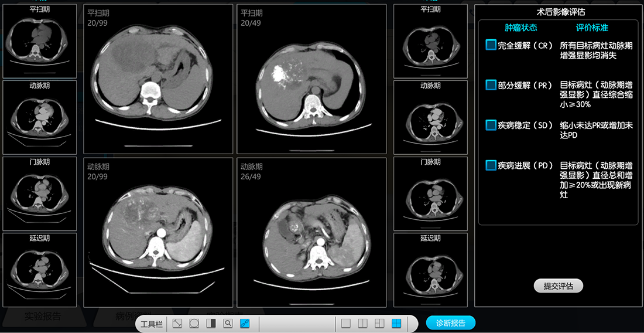The image size is (644, 333).
Task: Activate the magnifier zoom tool
Action: [228, 324]
